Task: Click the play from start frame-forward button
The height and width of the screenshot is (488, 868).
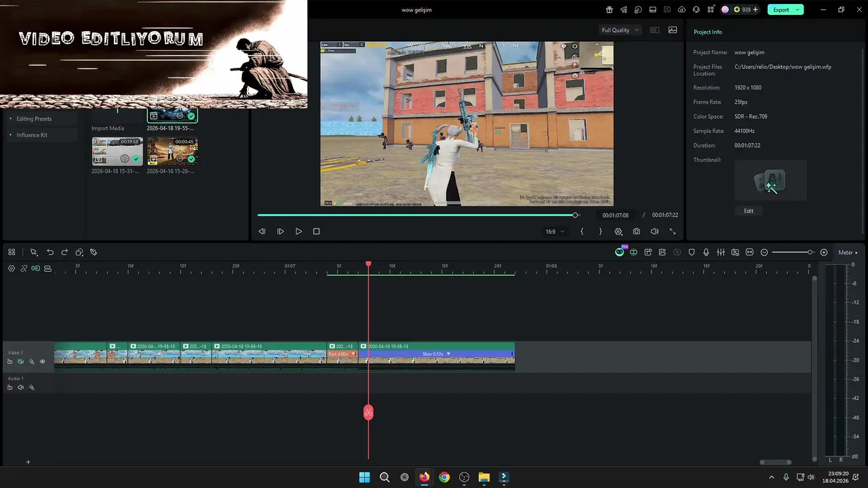Action: pos(280,231)
